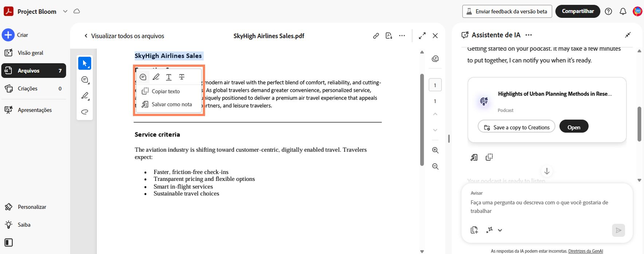Open the file header more options ellipsis
644x254 pixels.
[402, 36]
